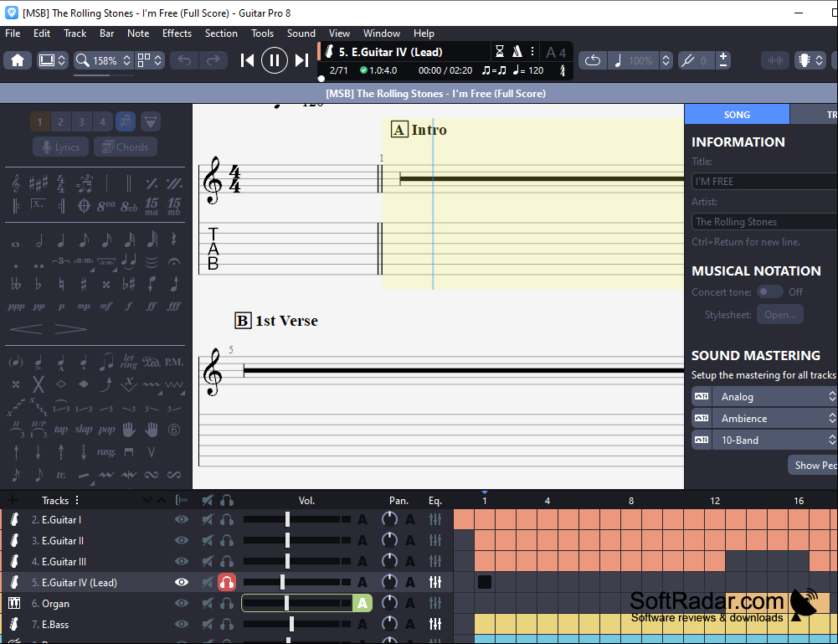
Task: Open the Tracks options menu
Action: 77,500
